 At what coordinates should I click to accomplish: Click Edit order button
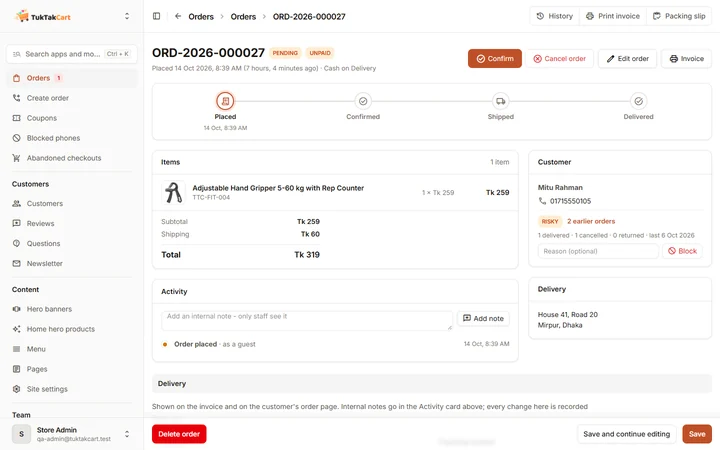[x=627, y=59]
